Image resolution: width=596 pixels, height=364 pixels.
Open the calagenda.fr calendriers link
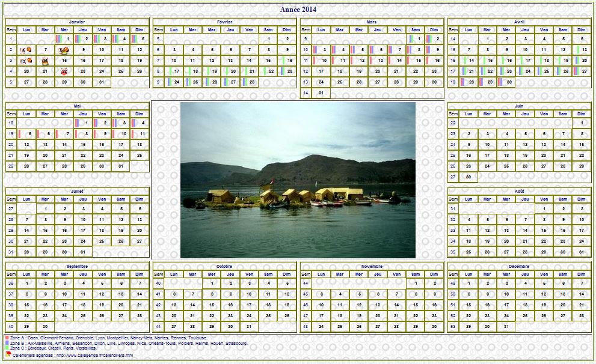pos(95,356)
